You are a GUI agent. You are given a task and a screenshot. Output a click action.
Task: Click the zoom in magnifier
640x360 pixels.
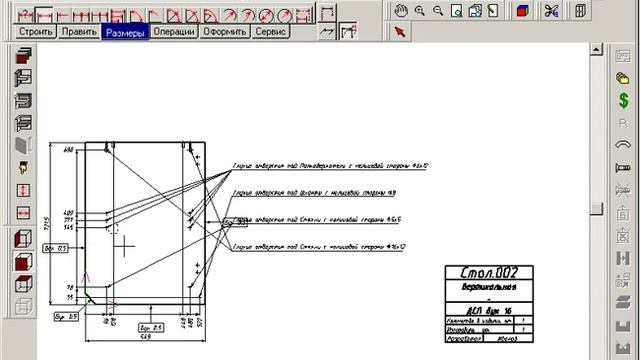point(420,11)
